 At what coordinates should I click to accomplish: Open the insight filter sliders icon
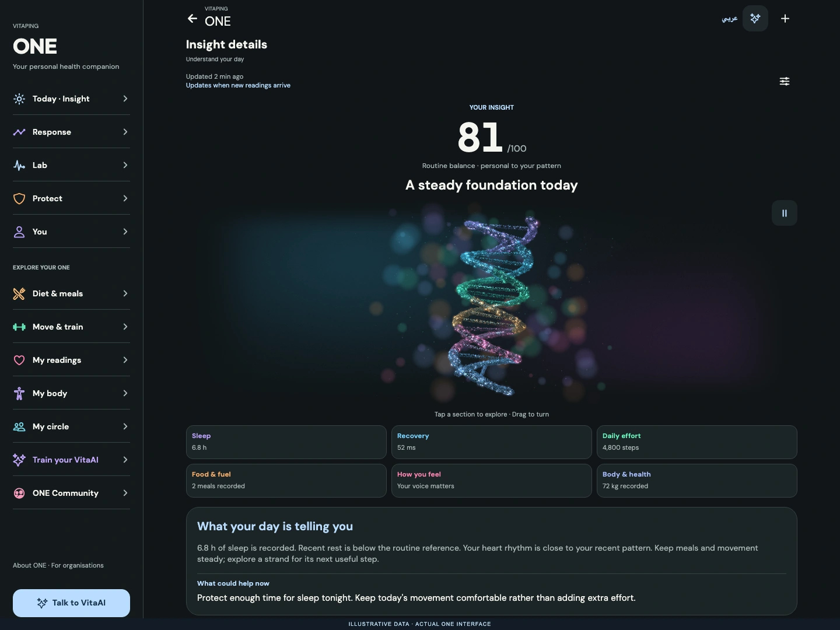[x=785, y=81]
